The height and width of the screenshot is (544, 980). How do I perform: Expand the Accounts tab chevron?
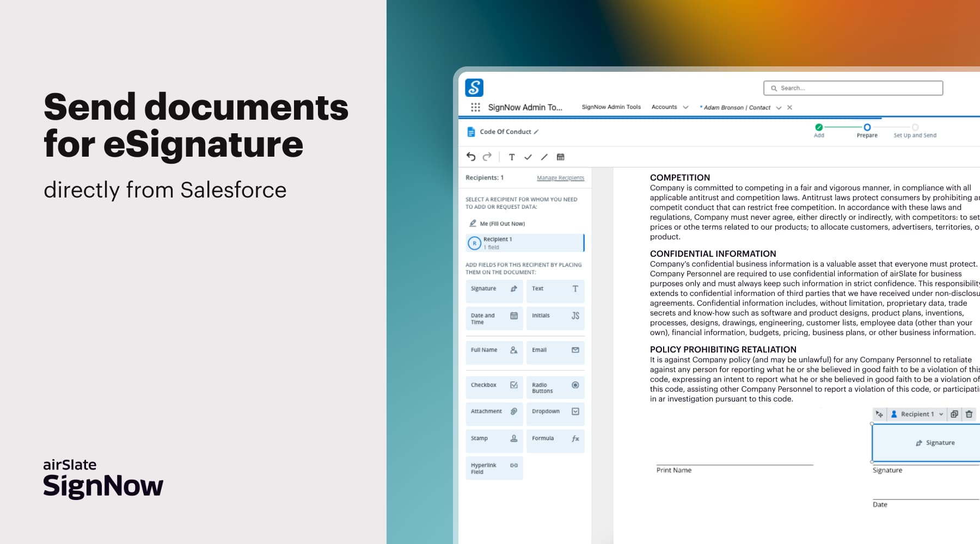coord(685,107)
